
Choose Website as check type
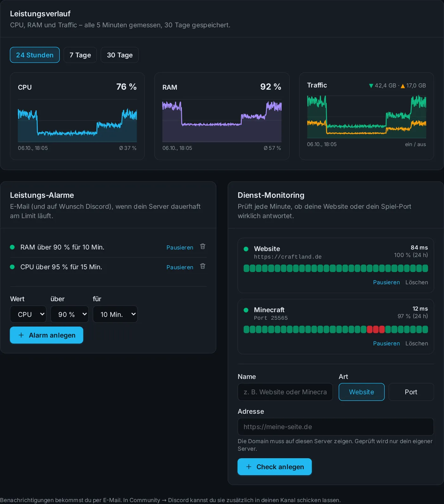click(362, 392)
